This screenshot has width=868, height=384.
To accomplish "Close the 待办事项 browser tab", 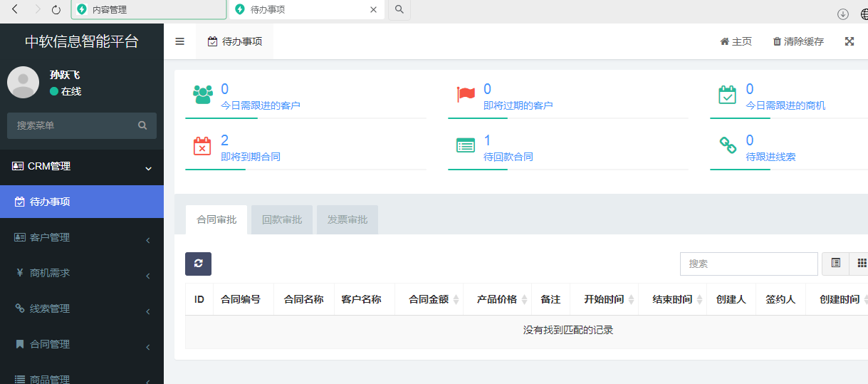I will point(374,10).
